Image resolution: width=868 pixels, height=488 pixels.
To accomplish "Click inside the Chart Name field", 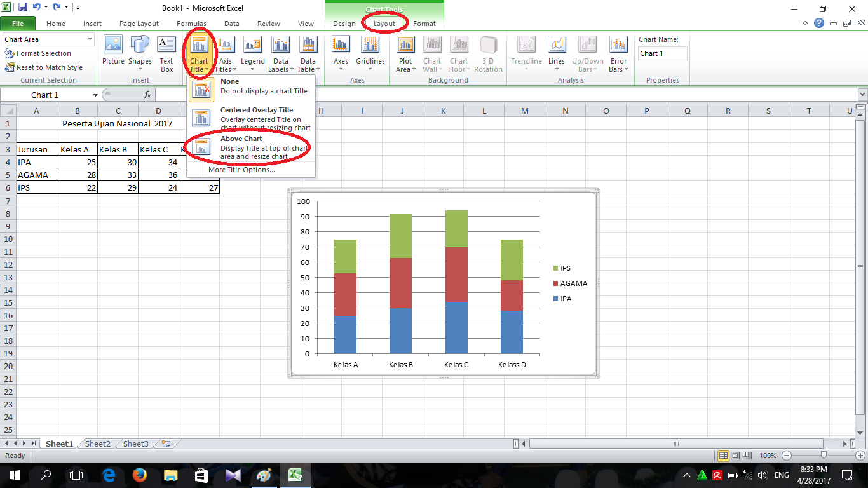I will coord(662,53).
